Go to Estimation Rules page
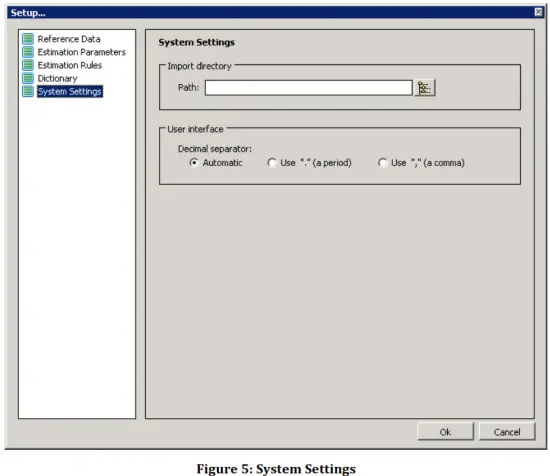550x476 pixels. (69, 65)
